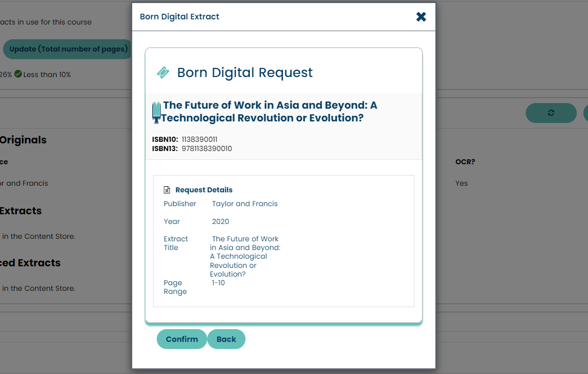Screen dimensions: 588x374
Task: Click the book icon beside the title
Action: (156, 112)
